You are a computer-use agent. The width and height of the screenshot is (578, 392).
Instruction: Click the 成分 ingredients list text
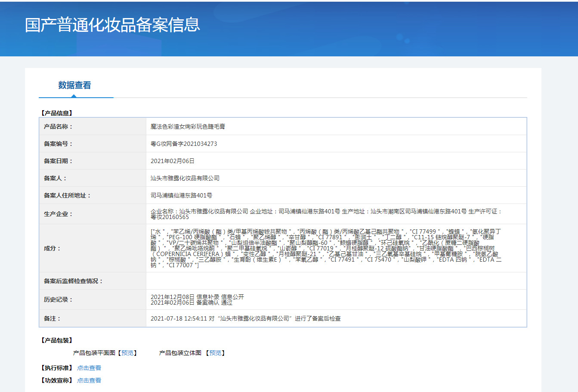[326, 248]
